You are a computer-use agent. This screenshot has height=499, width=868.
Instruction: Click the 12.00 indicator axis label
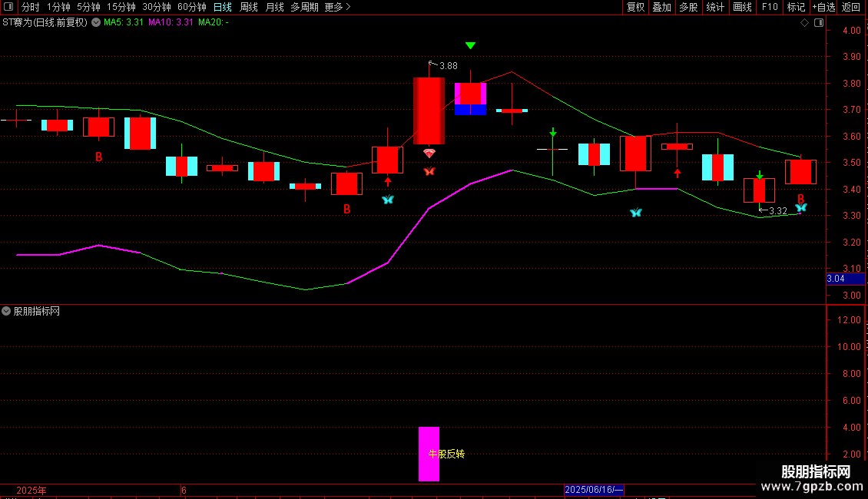tap(849, 320)
